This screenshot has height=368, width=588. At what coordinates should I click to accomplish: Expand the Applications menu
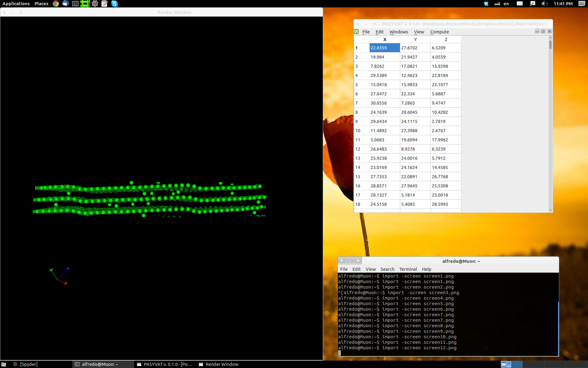tap(16, 4)
